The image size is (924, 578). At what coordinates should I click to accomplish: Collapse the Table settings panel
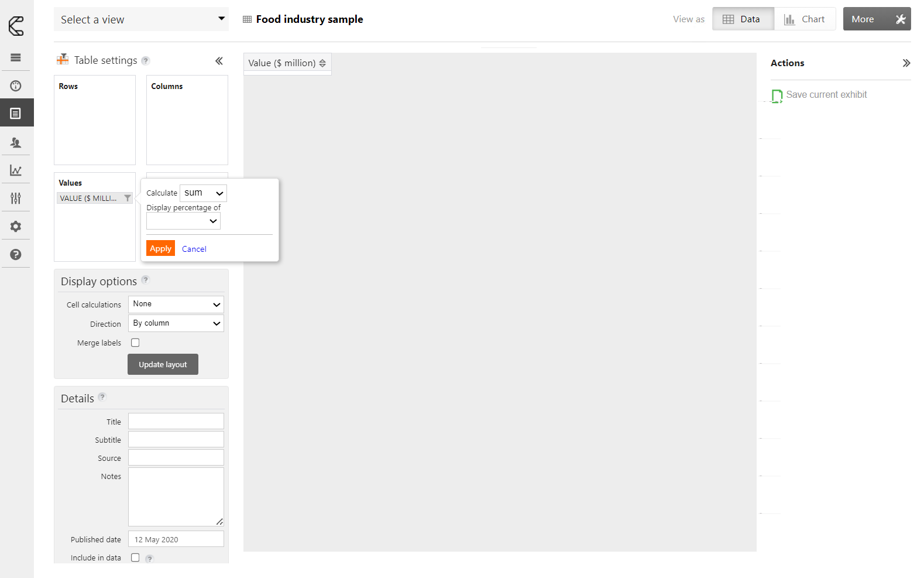[x=219, y=61]
